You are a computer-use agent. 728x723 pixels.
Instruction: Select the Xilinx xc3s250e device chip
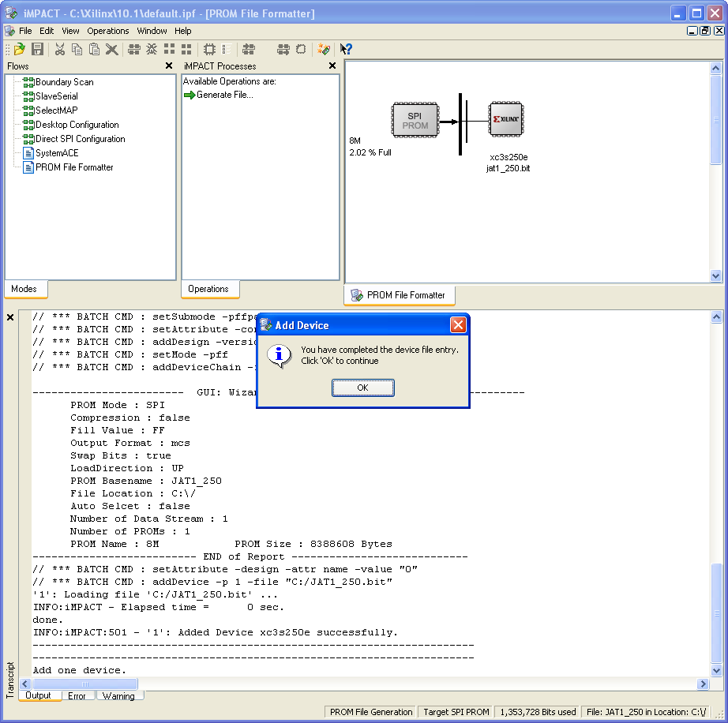coord(506,119)
